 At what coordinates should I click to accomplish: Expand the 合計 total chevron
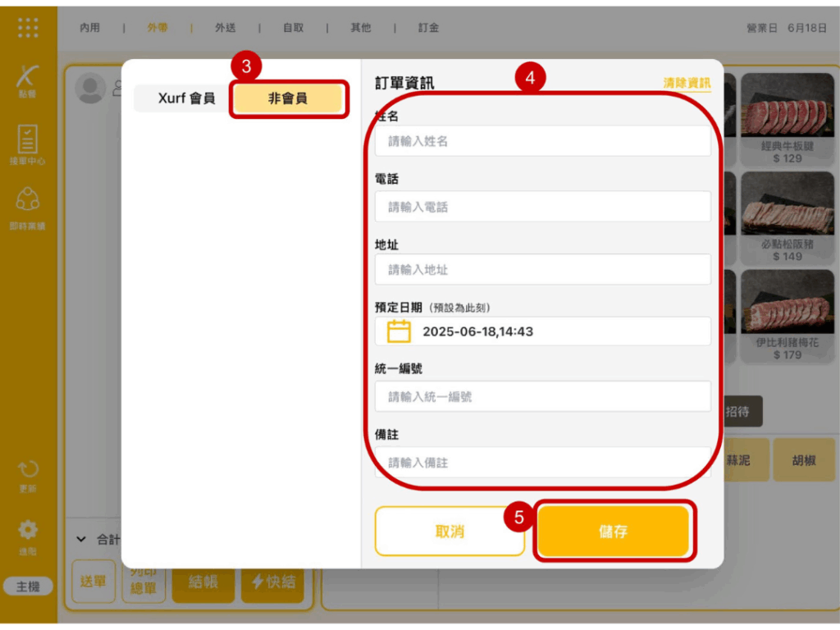(x=80, y=539)
